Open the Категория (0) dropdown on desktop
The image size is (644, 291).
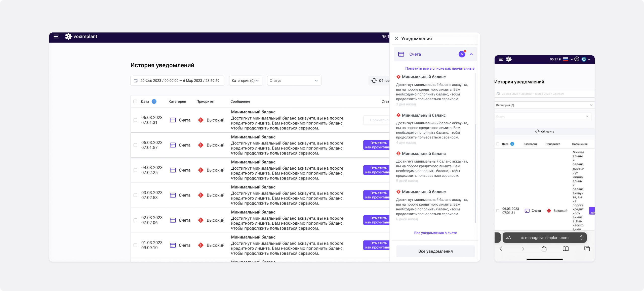click(245, 81)
